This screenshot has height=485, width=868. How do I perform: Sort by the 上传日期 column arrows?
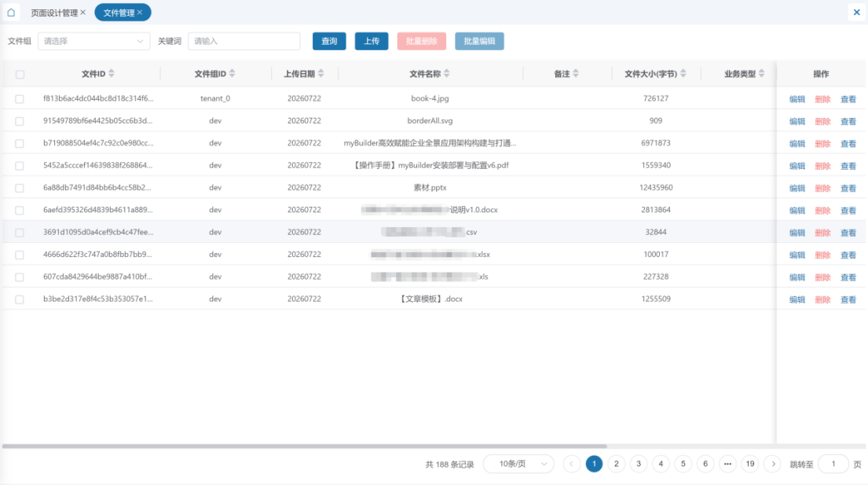click(x=321, y=74)
